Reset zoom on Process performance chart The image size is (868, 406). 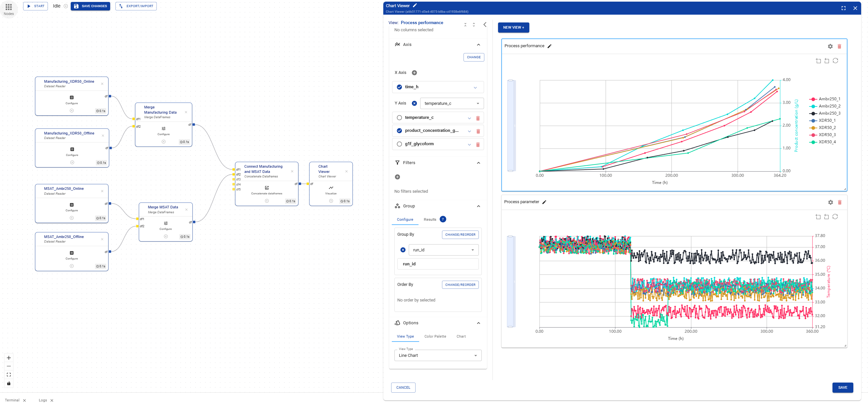[835, 61]
